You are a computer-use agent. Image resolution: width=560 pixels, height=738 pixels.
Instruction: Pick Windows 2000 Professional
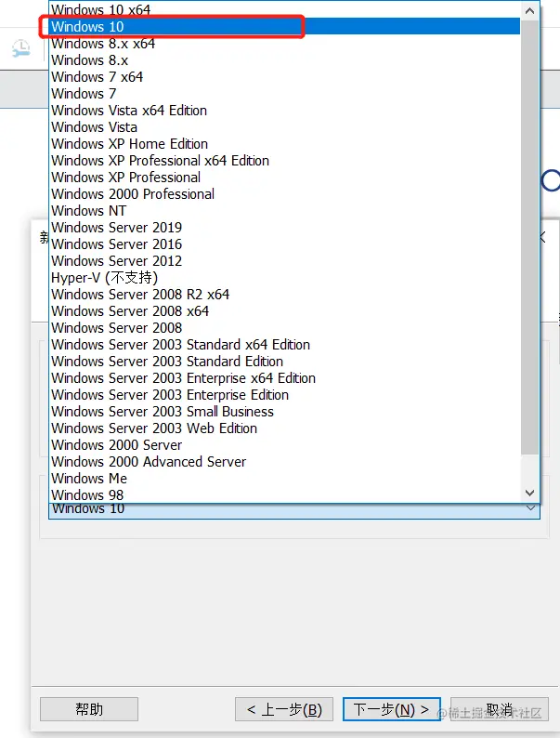coord(284,194)
